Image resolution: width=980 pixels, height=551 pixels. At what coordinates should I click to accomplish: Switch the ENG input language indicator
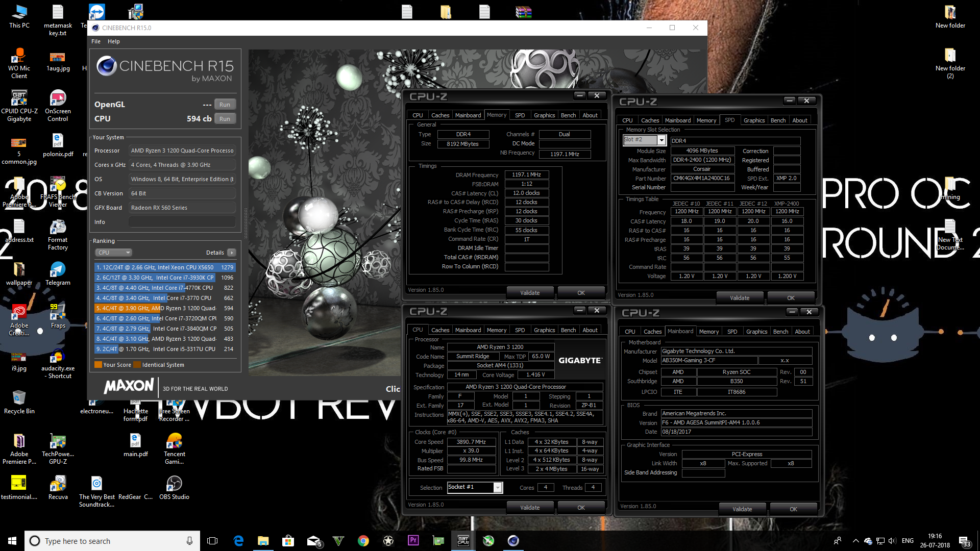coord(908,541)
